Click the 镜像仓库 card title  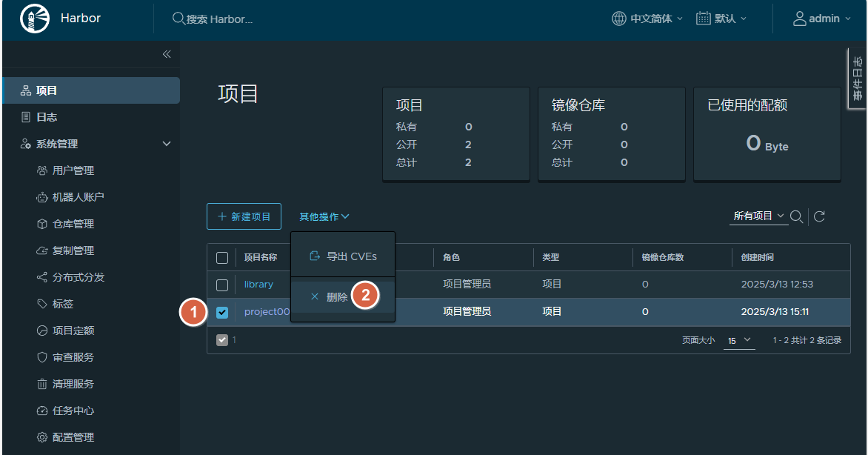pyautogui.click(x=578, y=105)
